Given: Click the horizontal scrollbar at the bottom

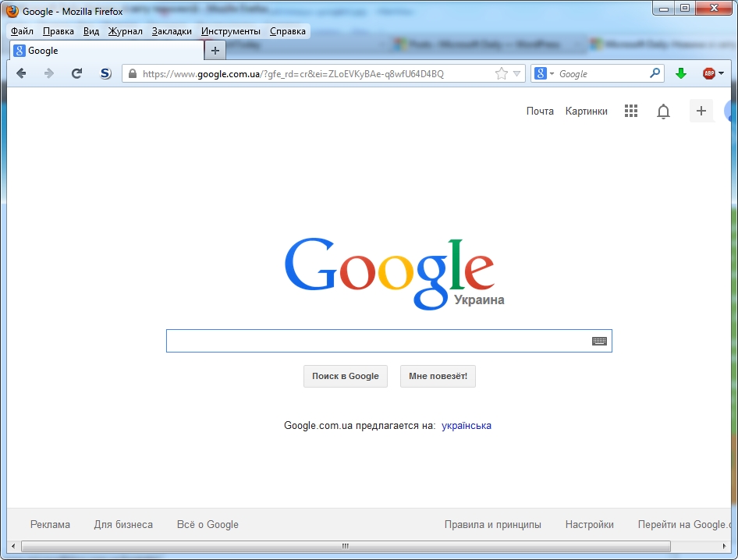Looking at the screenshot, I should click(x=345, y=546).
